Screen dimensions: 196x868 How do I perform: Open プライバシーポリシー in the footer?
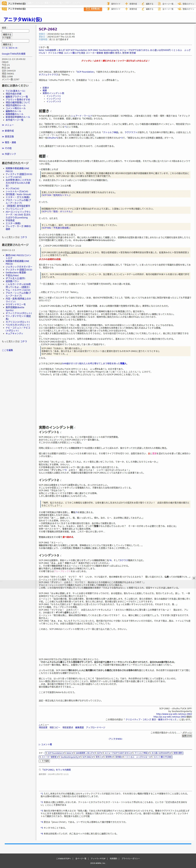(130, 859)
